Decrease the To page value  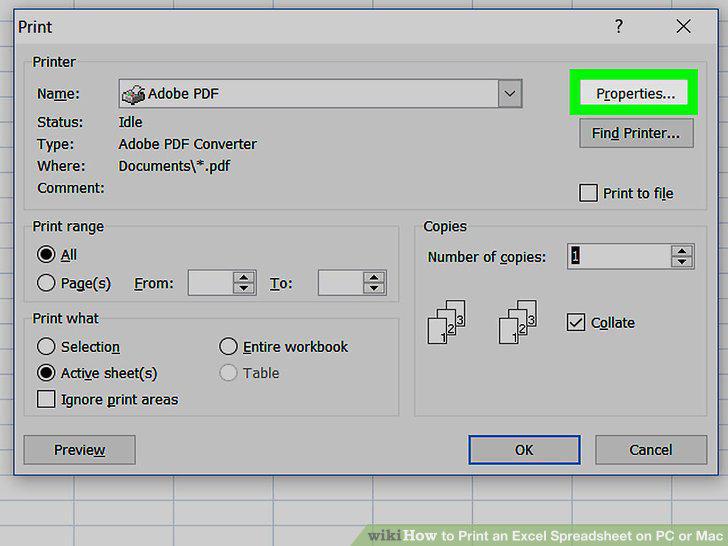(x=374, y=288)
